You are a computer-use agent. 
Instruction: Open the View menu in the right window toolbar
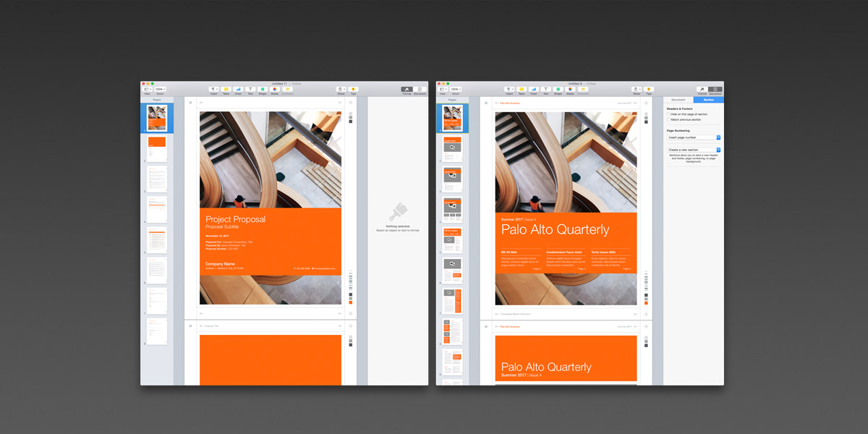click(x=443, y=89)
